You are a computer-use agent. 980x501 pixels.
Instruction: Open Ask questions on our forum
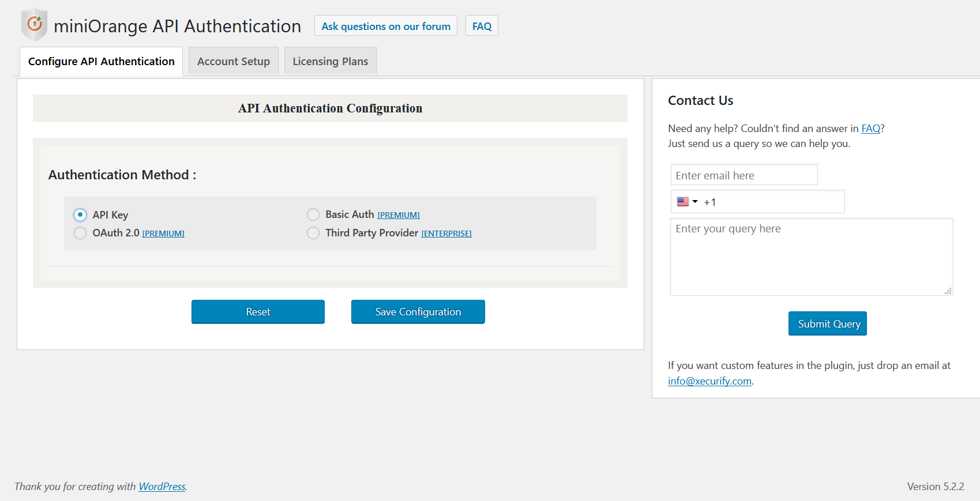click(x=386, y=26)
